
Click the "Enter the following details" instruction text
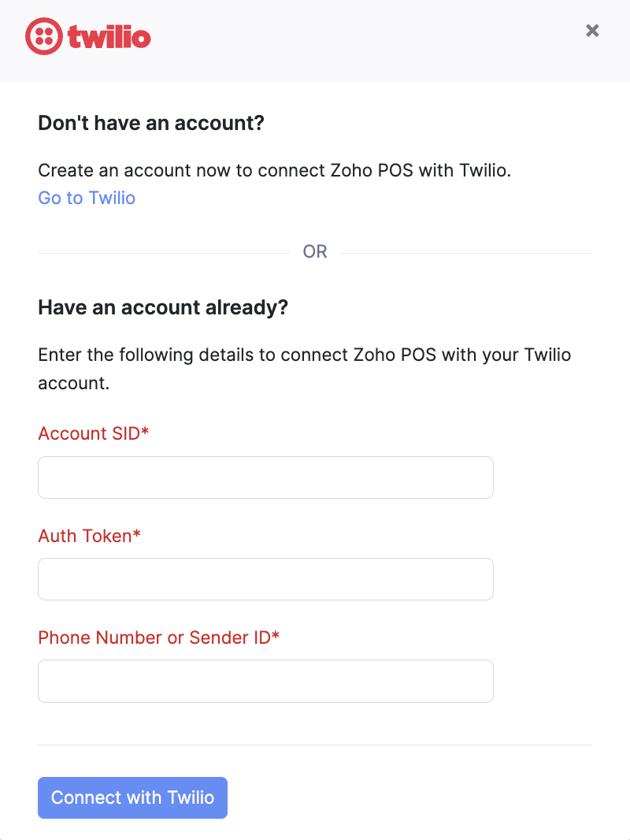coord(304,355)
